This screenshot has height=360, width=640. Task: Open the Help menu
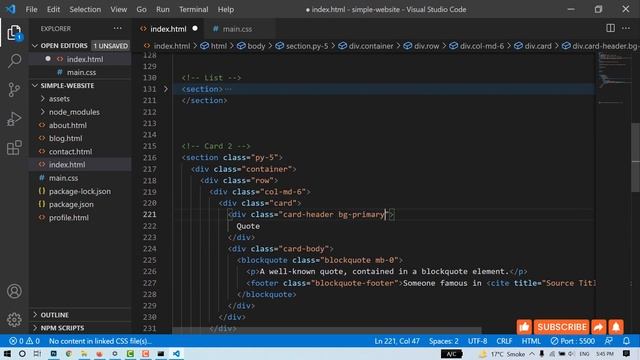[226, 9]
